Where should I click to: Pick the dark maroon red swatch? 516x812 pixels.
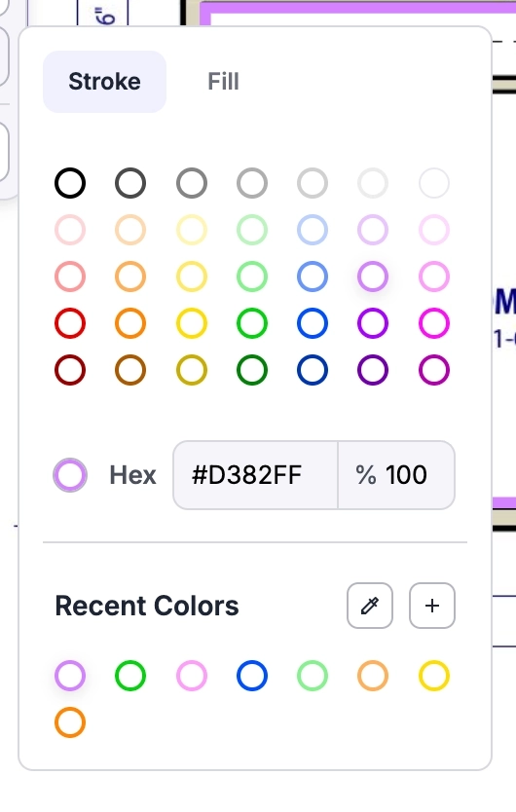70,370
